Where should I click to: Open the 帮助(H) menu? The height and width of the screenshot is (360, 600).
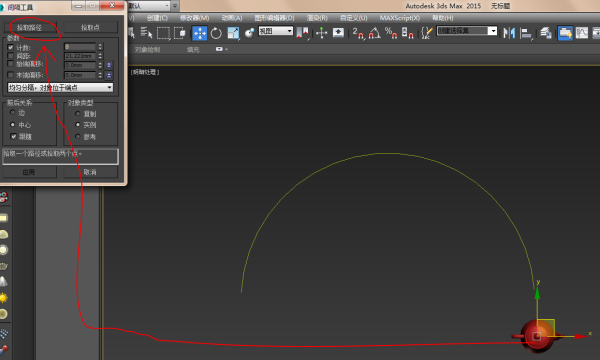click(x=443, y=18)
